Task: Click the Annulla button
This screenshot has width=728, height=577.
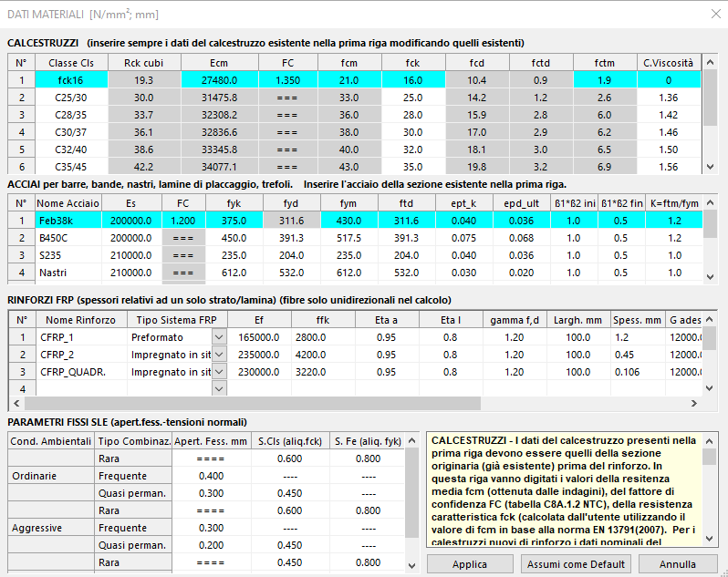Action: click(678, 564)
